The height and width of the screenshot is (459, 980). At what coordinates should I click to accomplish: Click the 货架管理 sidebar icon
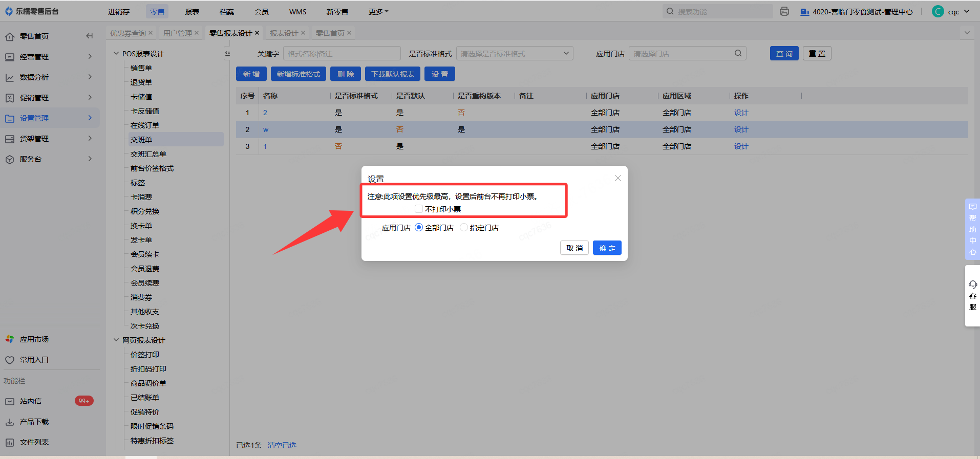click(10, 139)
